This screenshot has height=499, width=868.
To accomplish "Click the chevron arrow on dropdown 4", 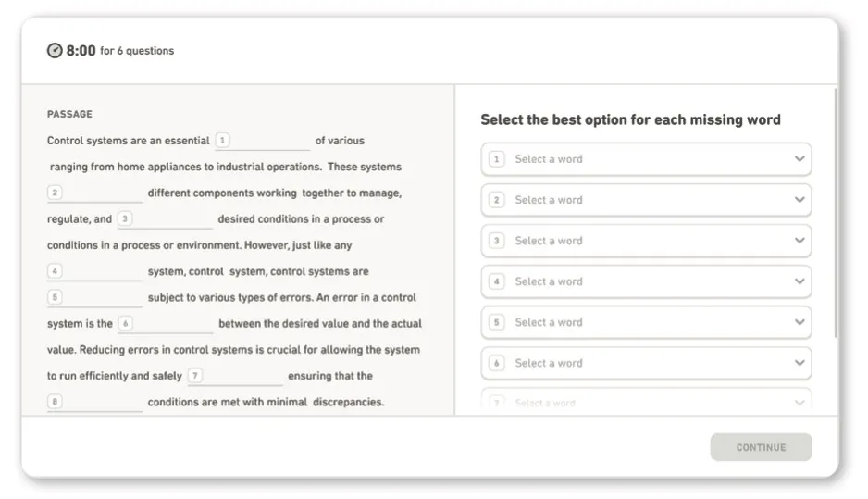I will point(800,281).
